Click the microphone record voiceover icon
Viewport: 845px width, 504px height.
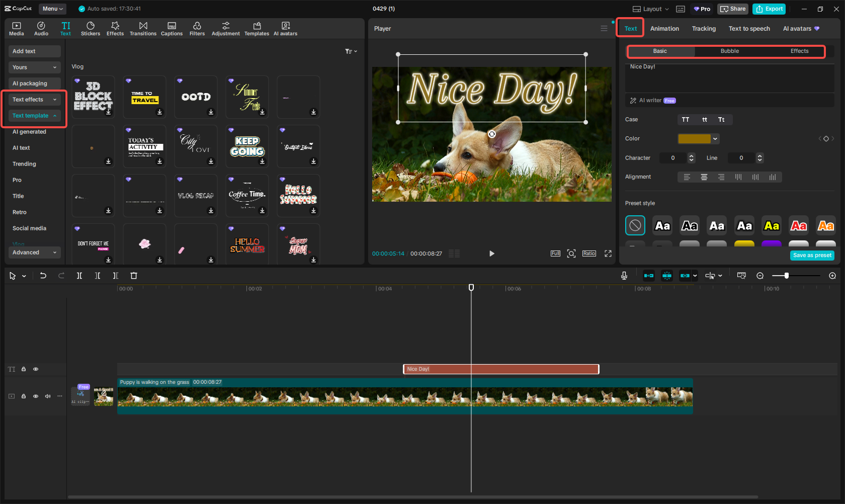tap(624, 276)
